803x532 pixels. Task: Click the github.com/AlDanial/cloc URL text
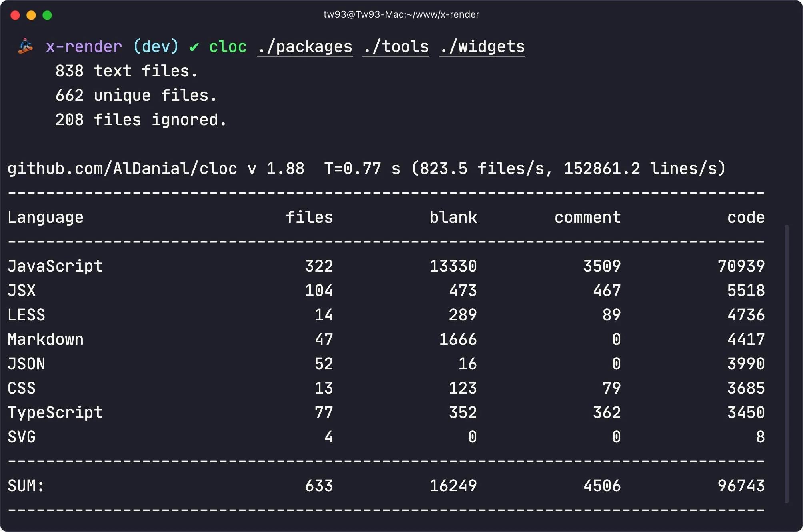122,168
